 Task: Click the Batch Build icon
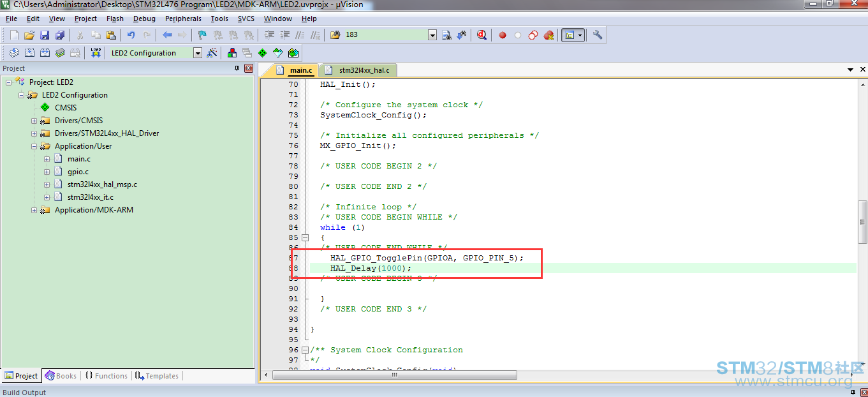(60, 53)
